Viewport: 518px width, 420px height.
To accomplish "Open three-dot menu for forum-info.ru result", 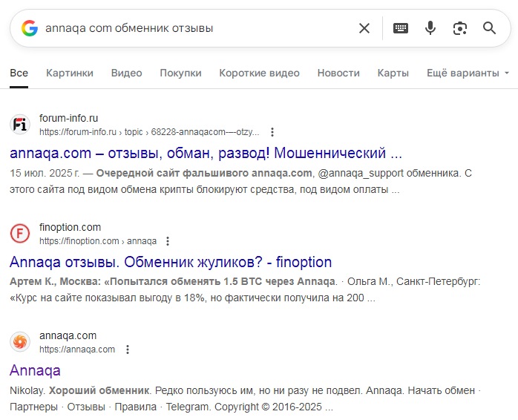I will (x=272, y=132).
